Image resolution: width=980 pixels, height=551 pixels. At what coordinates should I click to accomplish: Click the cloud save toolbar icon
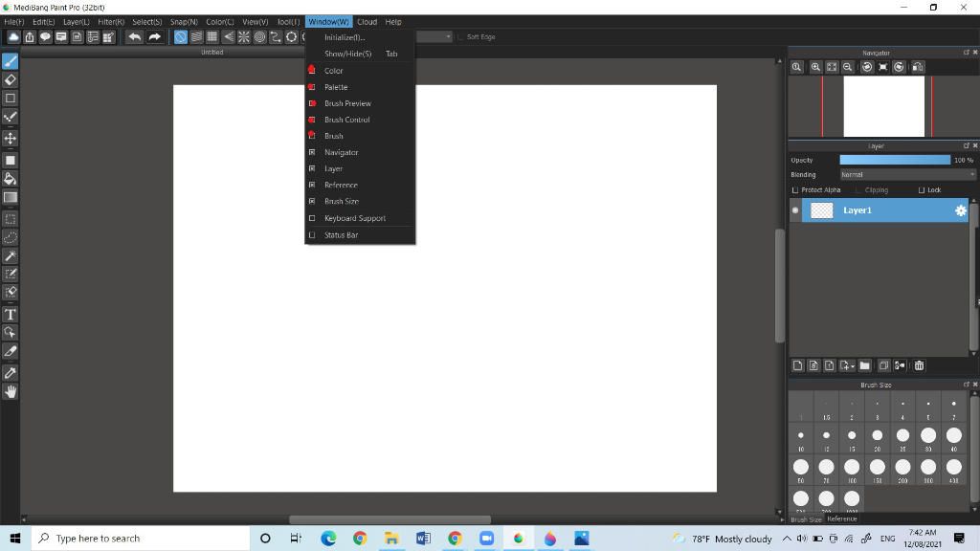click(13, 37)
